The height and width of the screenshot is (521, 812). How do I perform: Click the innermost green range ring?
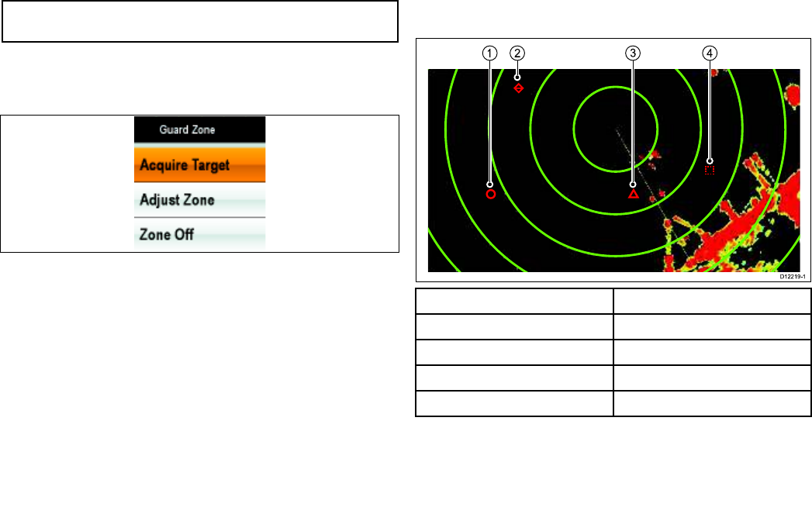pos(616,129)
